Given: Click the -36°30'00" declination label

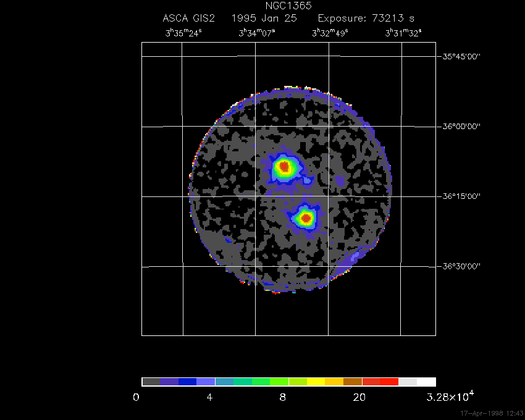Looking at the screenshot, I should 460,266.
